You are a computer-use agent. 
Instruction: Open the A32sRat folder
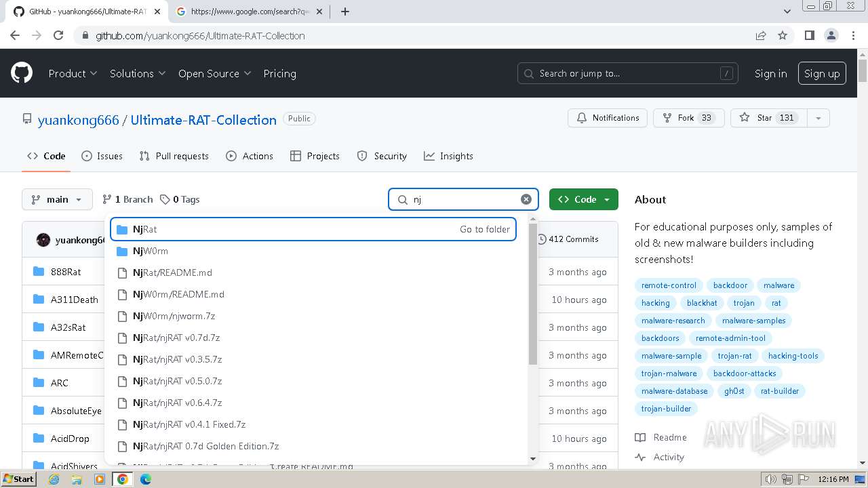(x=68, y=327)
